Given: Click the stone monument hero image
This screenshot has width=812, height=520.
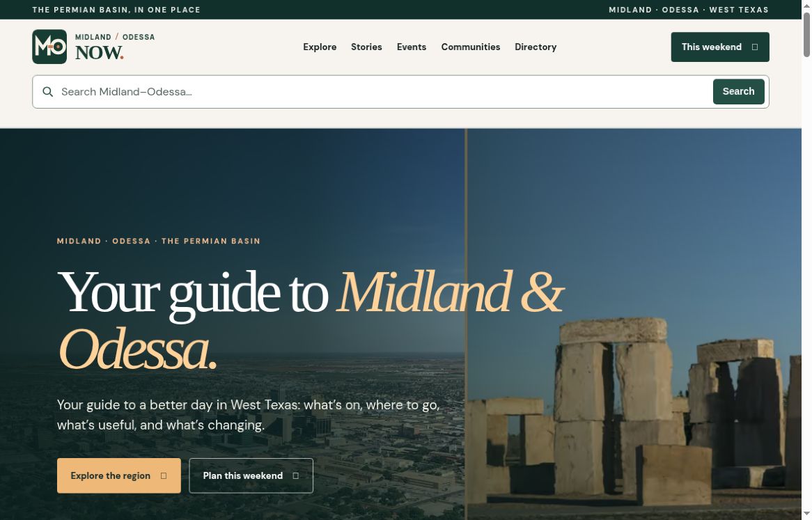Looking at the screenshot, I should point(634,324).
